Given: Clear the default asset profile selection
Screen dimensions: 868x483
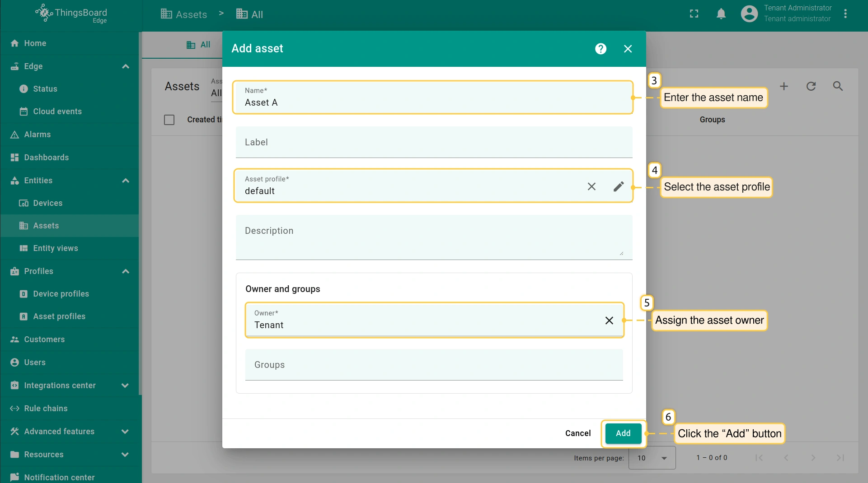Looking at the screenshot, I should pyautogui.click(x=591, y=186).
